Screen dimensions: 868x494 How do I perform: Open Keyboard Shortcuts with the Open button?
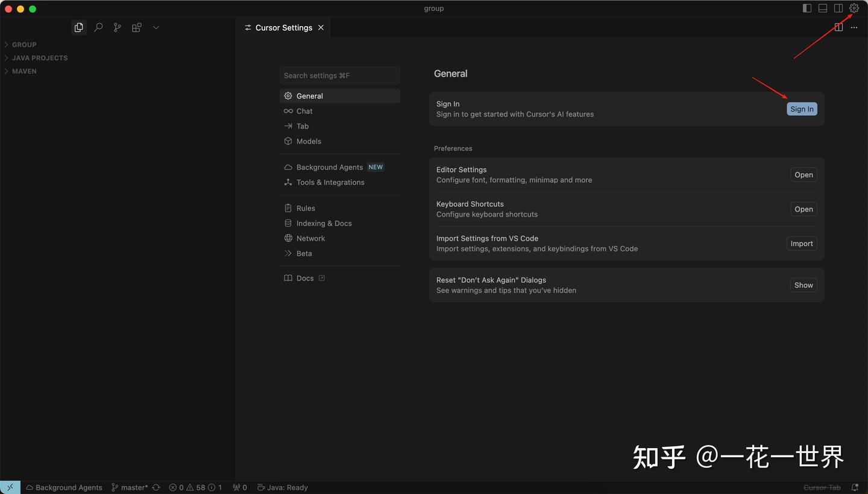point(803,209)
